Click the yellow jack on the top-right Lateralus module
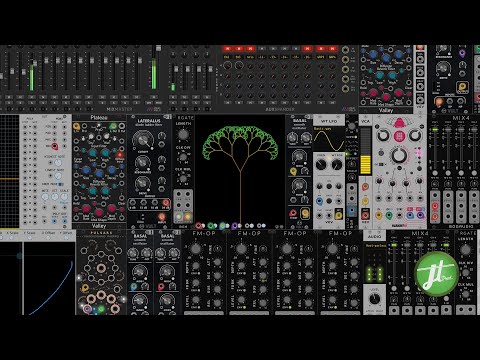The height and width of the screenshot is (360, 480). point(462,87)
